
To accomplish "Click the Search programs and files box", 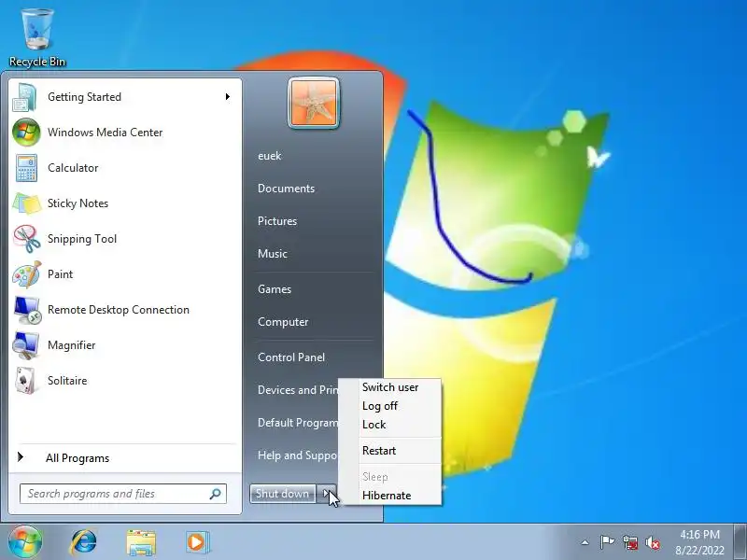I will click(x=123, y=494).
